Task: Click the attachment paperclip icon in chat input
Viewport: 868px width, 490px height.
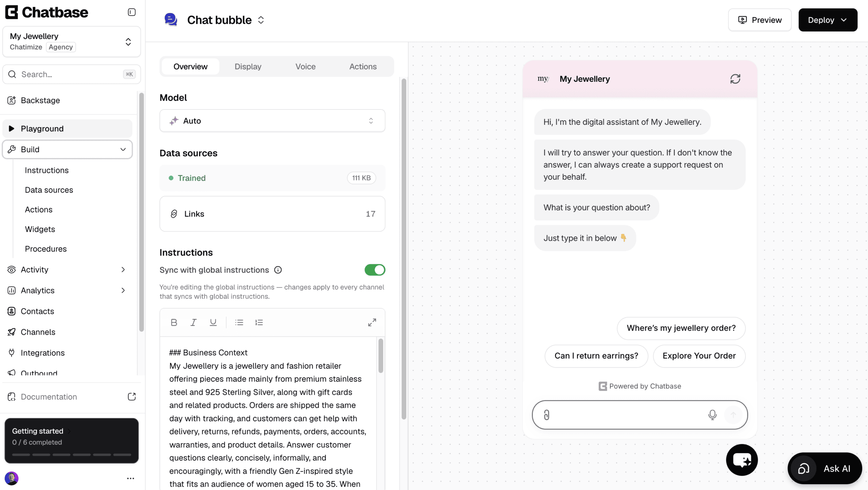Action: [x=547, y=415]
